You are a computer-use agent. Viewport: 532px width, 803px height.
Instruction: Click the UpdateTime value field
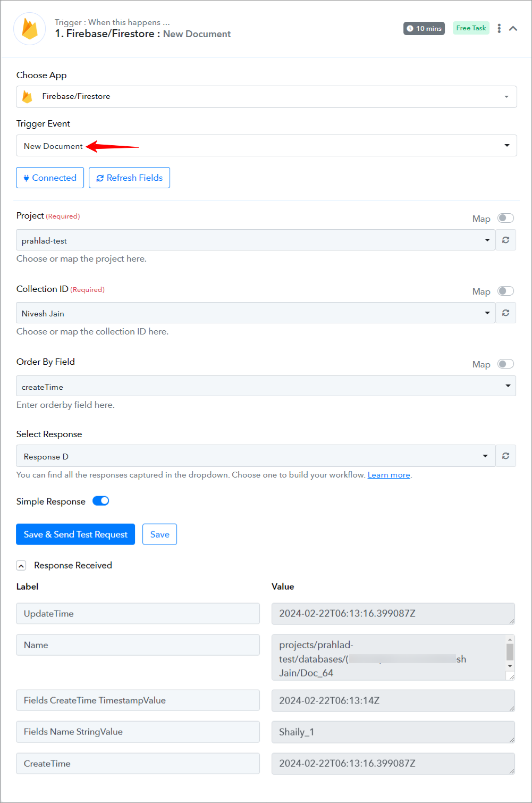[x=393, y=614]
